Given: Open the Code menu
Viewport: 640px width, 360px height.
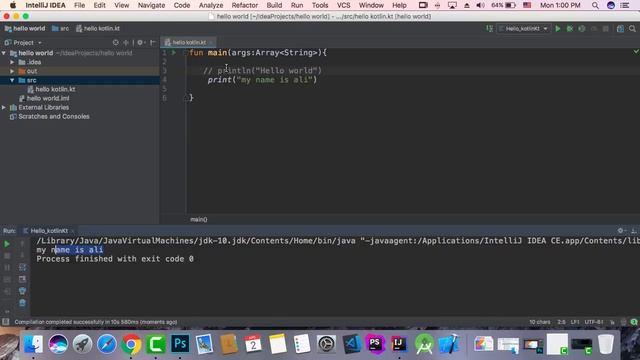Looking at the screenshot, I should pos(182,5).
